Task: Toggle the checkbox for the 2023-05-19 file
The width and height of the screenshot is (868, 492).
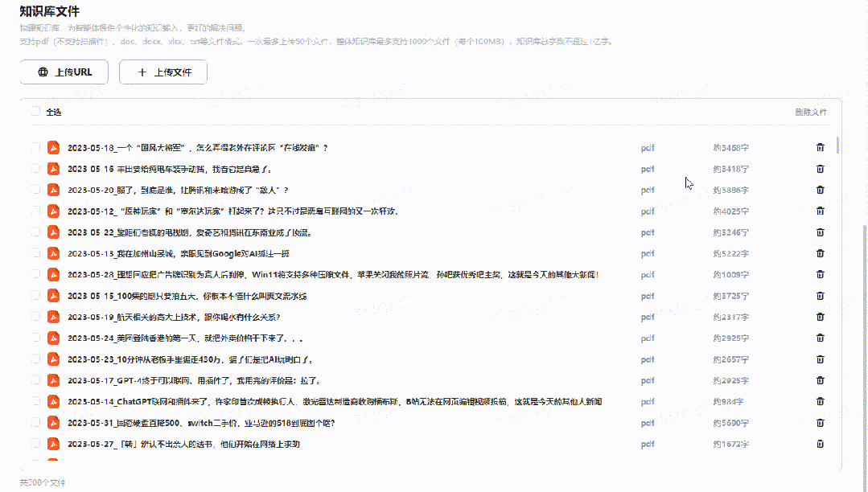Action: (36, 316)
